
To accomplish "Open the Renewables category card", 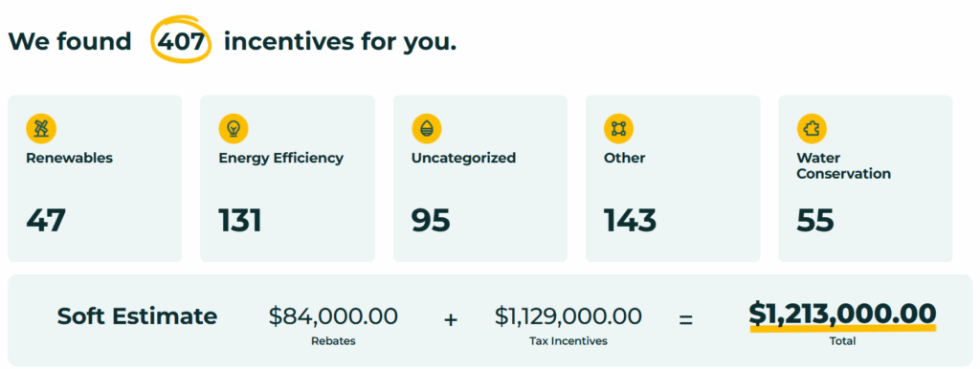I will (95, 179).
